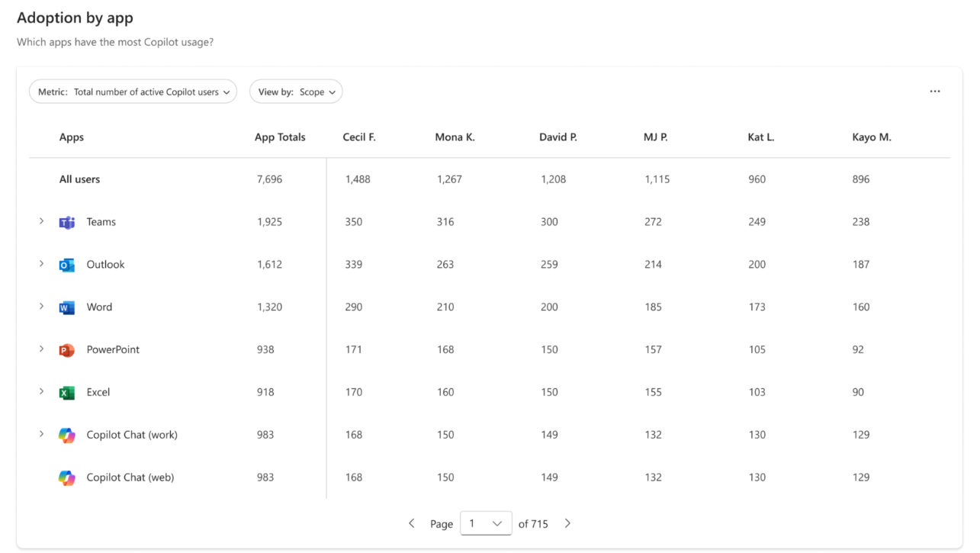Expand the Teams row
The height and width of the screenshot is (553, 980).
click(x=42, y=221)
